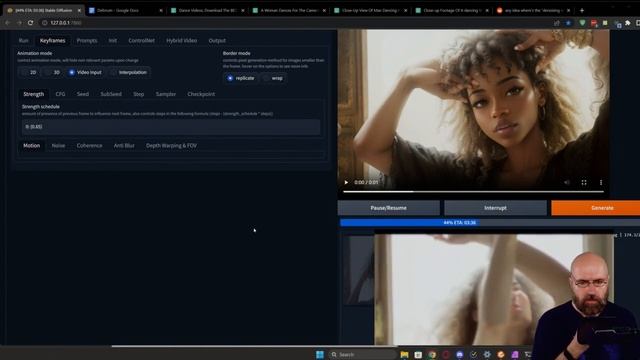Image resolution: width=640 pixels, height=360 pixels.
Task: Select Interpolation animation mode
Action: click(x=129, y=72)
